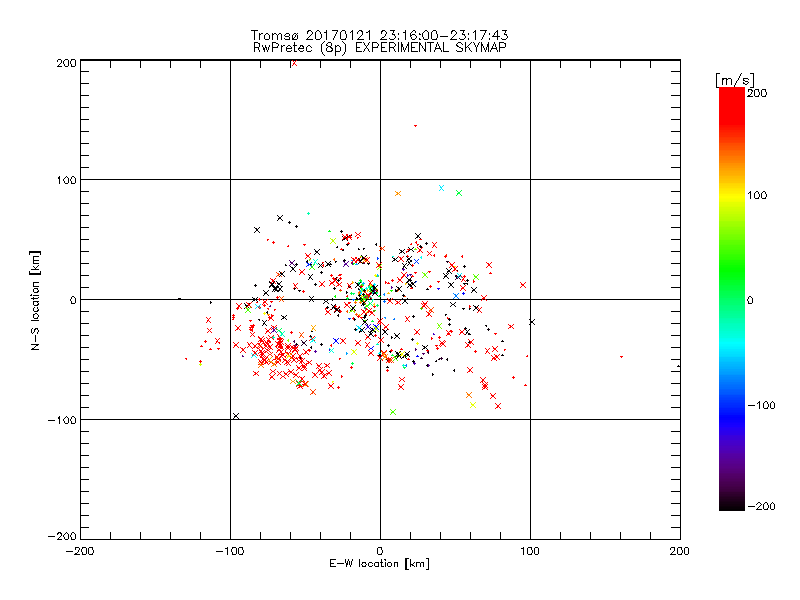Image resolution: width=800 pixels, height=600 pixels.
Task: Click y-axis tick label '-200'
Action: point(62,536)
